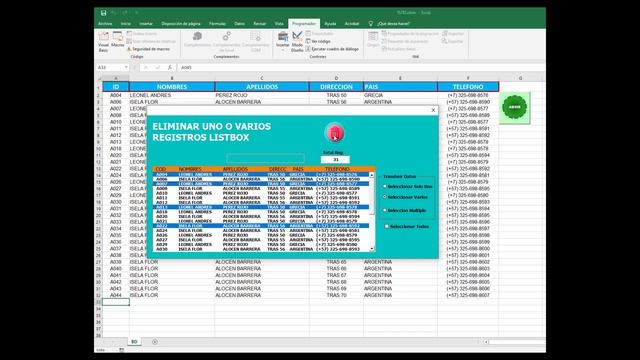Switch to the Datos ribbon tab
The image size is (640, 360).
[x=240, y=24]
